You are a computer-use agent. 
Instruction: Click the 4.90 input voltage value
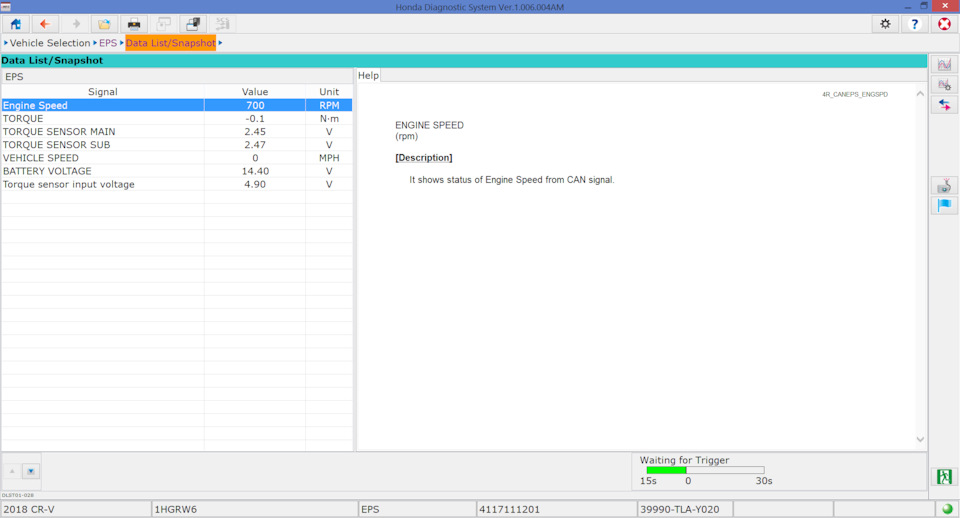(x=255, y=184)
